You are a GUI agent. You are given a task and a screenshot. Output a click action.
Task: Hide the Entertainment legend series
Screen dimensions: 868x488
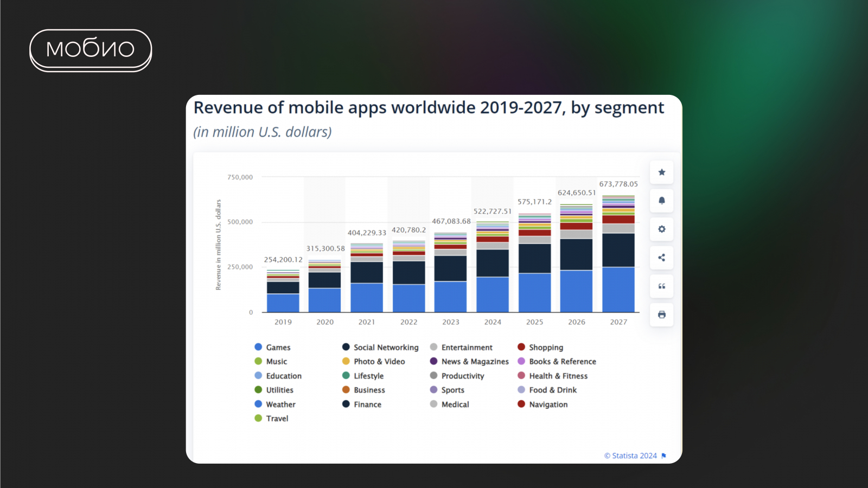467,348
